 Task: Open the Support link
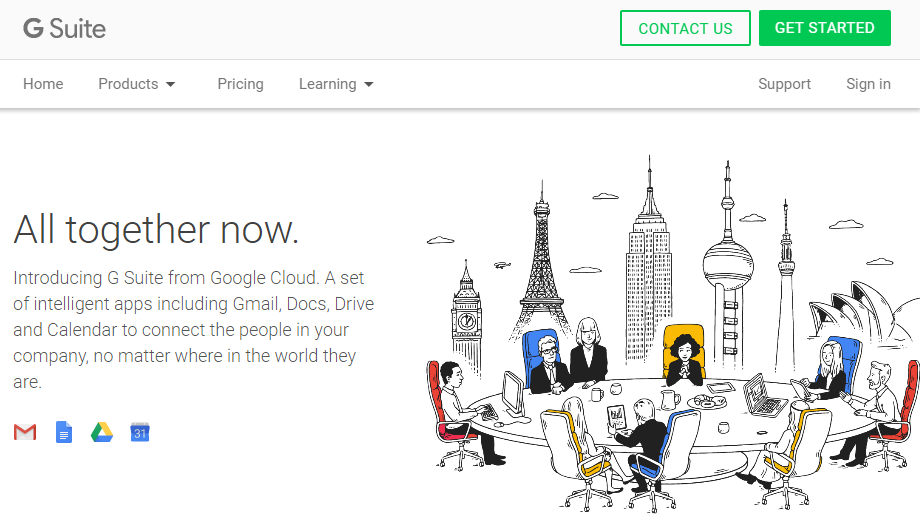784,84
